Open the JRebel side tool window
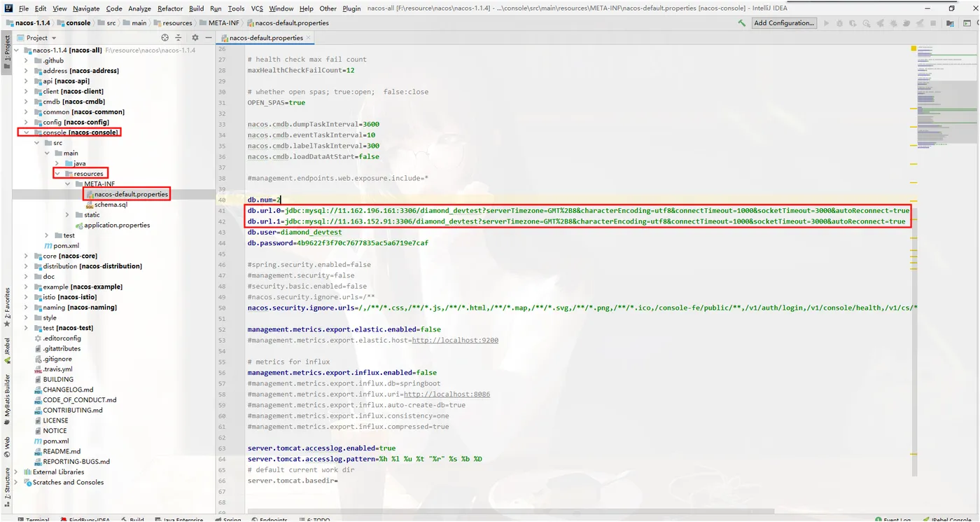The height and width of the screenshot is (522, 980). (7, 350)
